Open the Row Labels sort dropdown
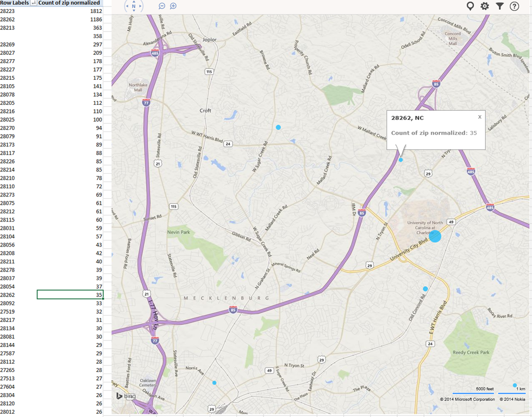 33,3
